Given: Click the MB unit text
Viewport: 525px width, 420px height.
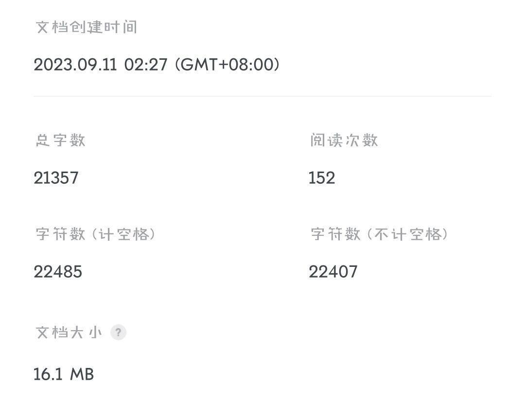Looking at the screenshot, I should 82,374.
